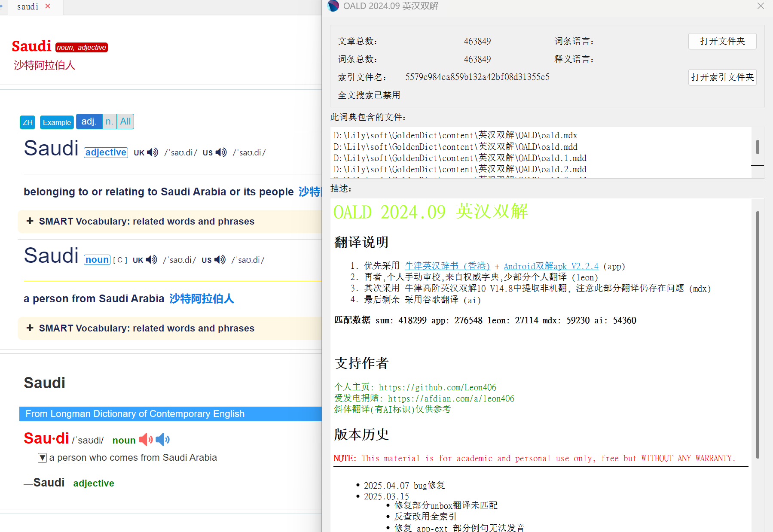Select file path oald.2.mdd
The height and width of the screenshot is (532, 773).
click(460, 169)
